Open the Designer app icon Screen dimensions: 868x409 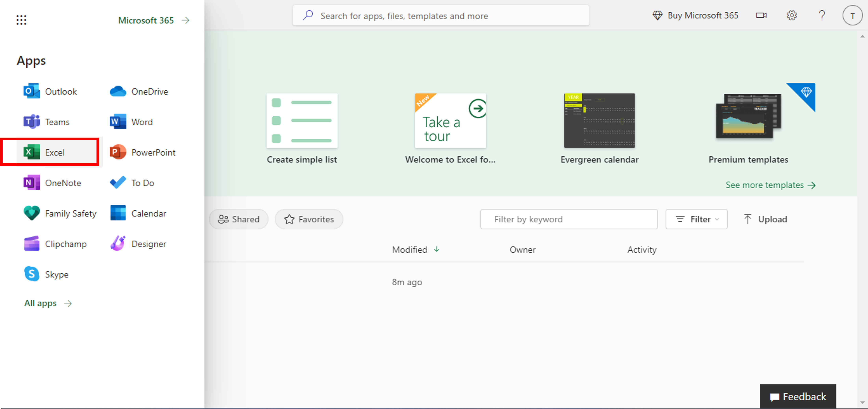(x=118, y=244)
